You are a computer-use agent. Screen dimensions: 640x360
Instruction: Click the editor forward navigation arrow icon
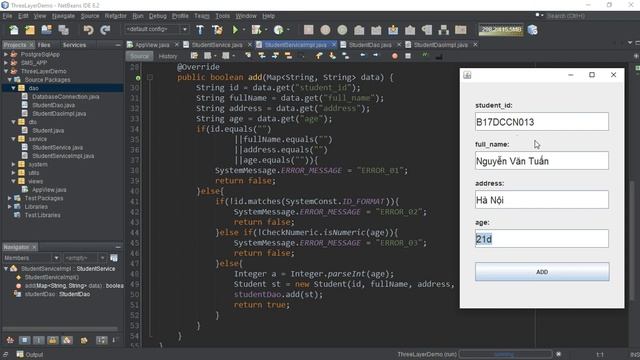tap(376, 56)
